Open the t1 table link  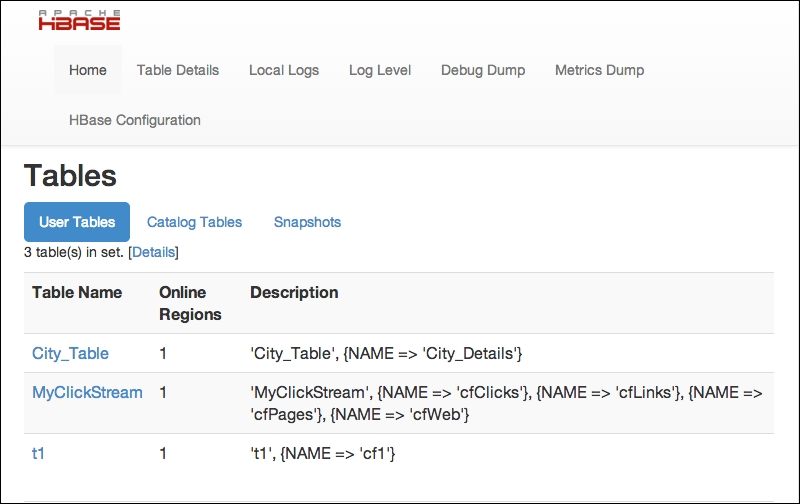point(38,453)
